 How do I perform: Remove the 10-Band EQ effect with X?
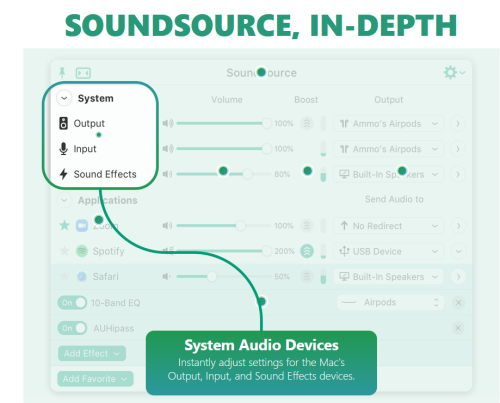pyautogui.click(x=458, y=303)
